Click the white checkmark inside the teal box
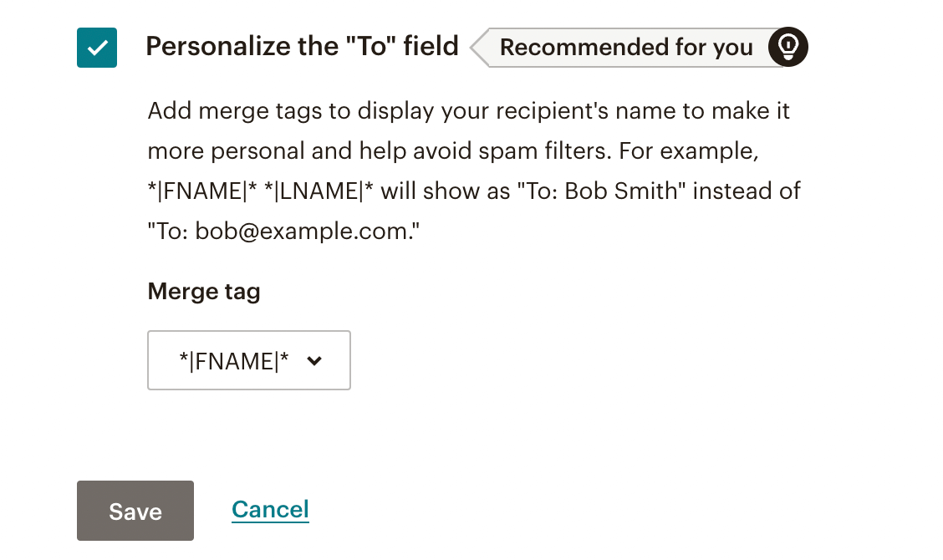Viewport: 943px width, 560px height. pos(97,48)
